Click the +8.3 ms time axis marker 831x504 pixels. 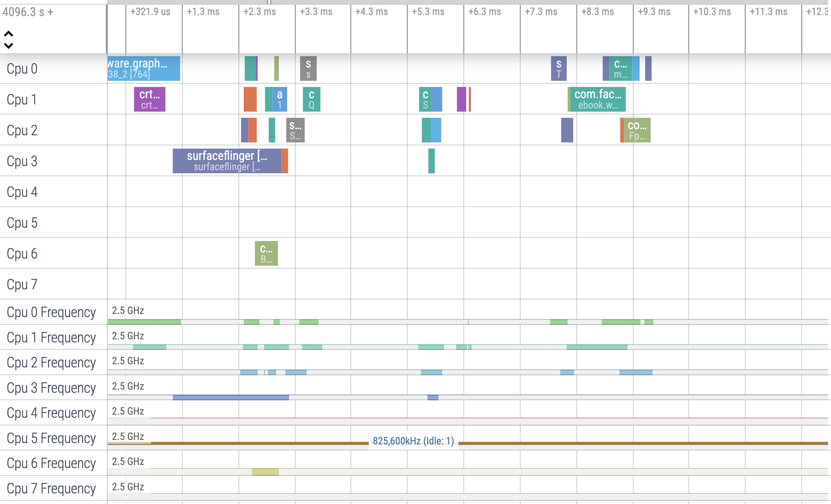coord(597,12)
